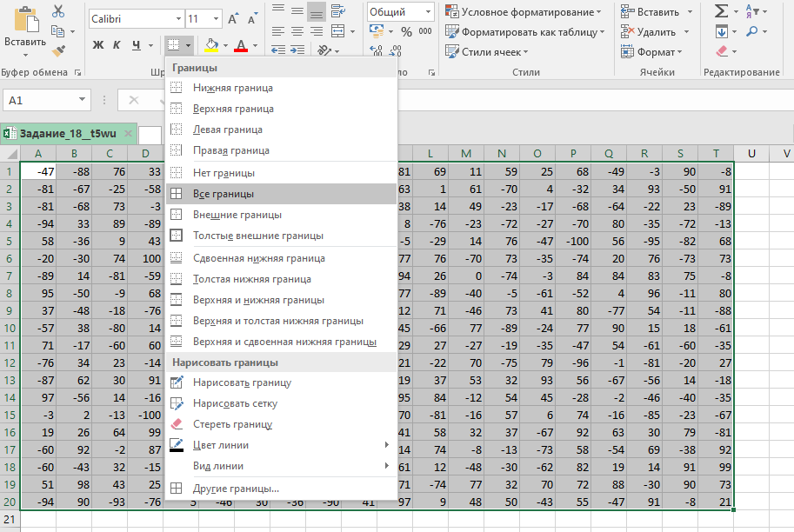
Task: Toggle bold formatting (Ж)
Action: coord(97,45)
